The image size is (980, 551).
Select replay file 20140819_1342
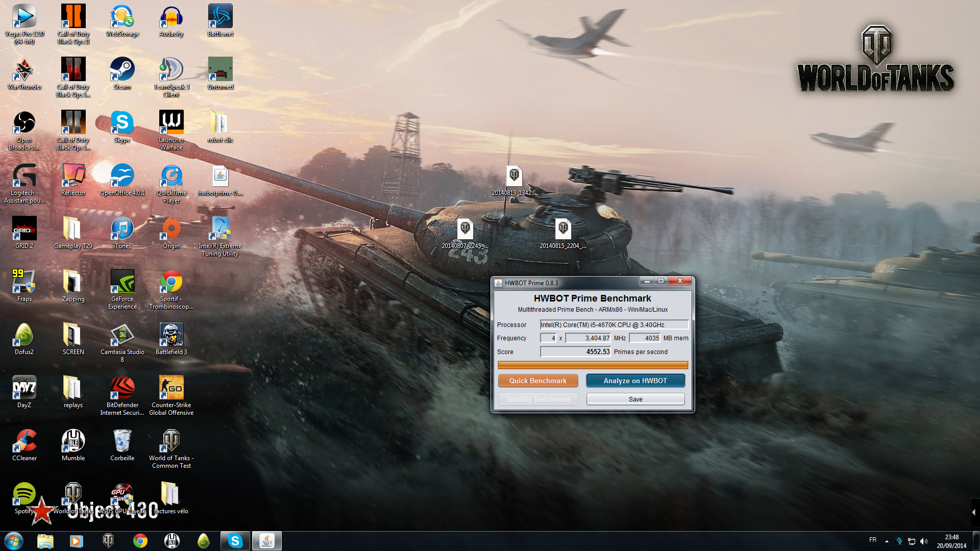pyautogui.click(x=514, y=180)
